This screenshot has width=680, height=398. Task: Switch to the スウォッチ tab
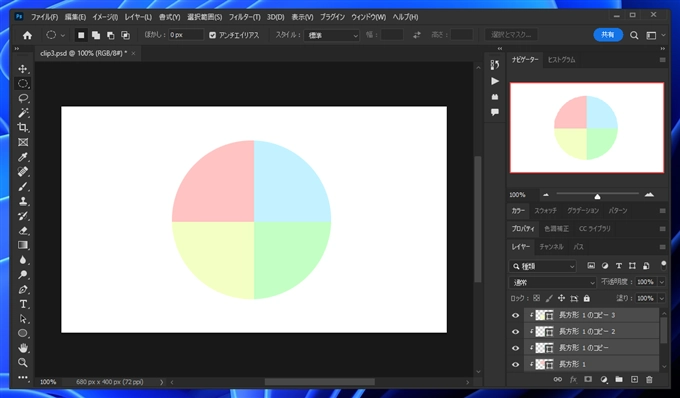click(x=545, y=211)
